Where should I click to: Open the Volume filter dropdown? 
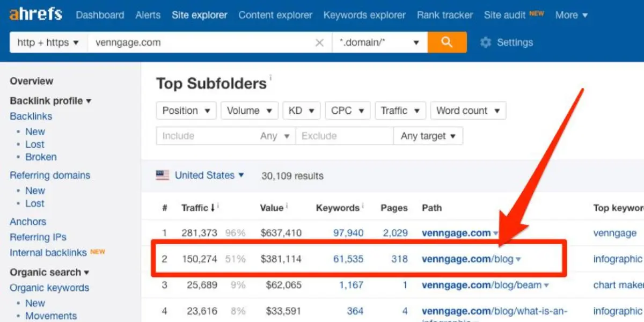click(250, 111)
